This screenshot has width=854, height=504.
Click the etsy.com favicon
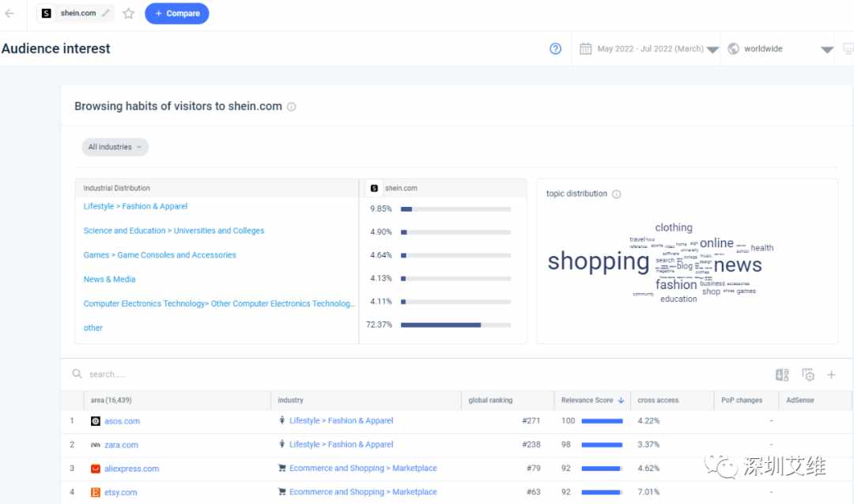96,493
